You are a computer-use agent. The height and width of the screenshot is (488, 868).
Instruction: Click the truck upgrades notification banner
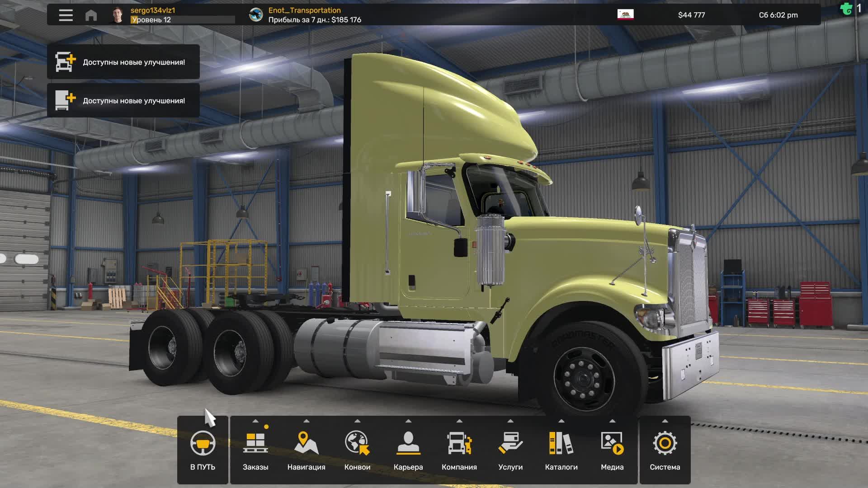[123, 62]
